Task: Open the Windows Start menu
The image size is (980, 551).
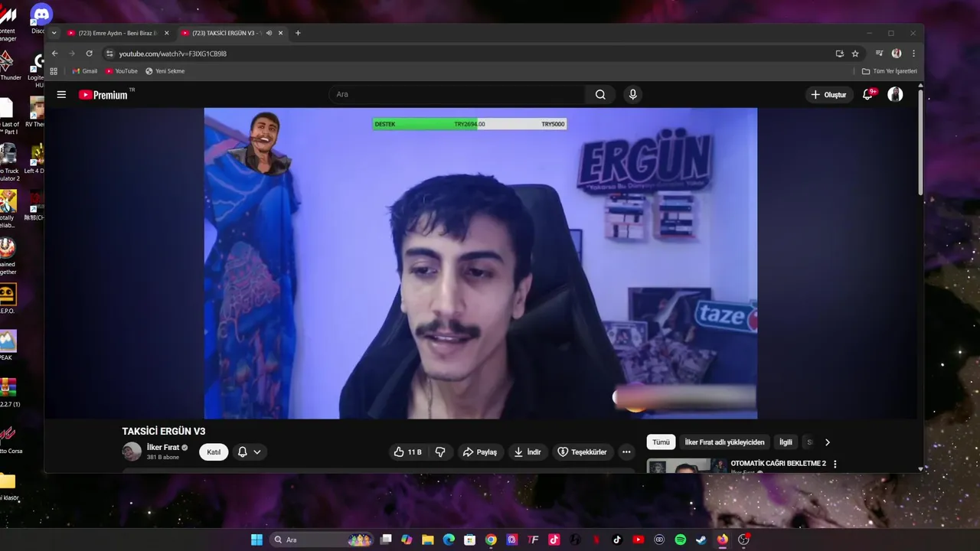Action: pyautogui.click(x=256, y=540)
